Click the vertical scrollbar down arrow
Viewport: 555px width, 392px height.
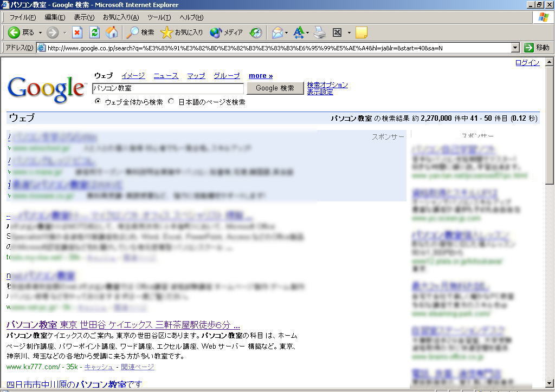[x=550, y=383]
